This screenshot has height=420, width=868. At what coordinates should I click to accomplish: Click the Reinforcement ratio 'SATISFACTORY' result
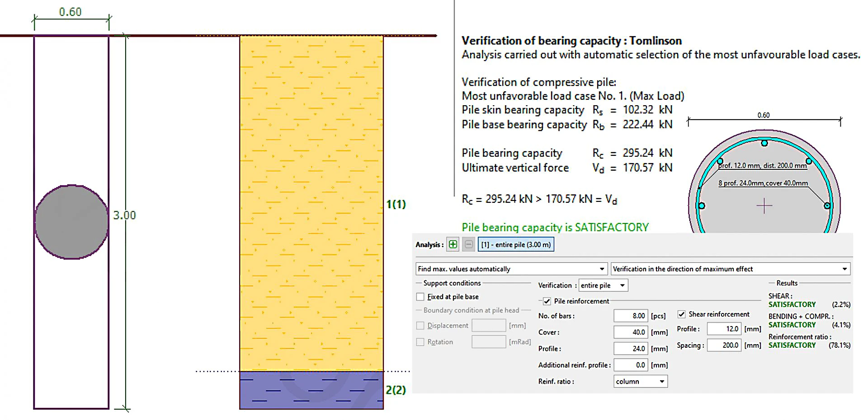[x=792, y=345]
